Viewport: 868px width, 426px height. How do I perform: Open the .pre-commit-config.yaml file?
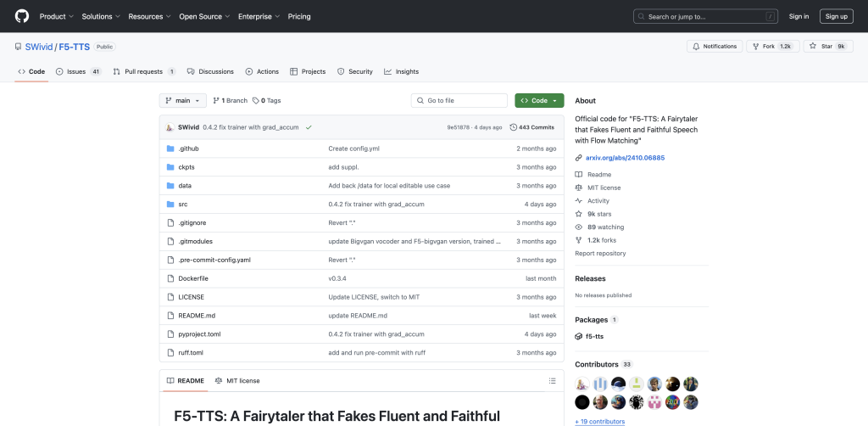214,260
